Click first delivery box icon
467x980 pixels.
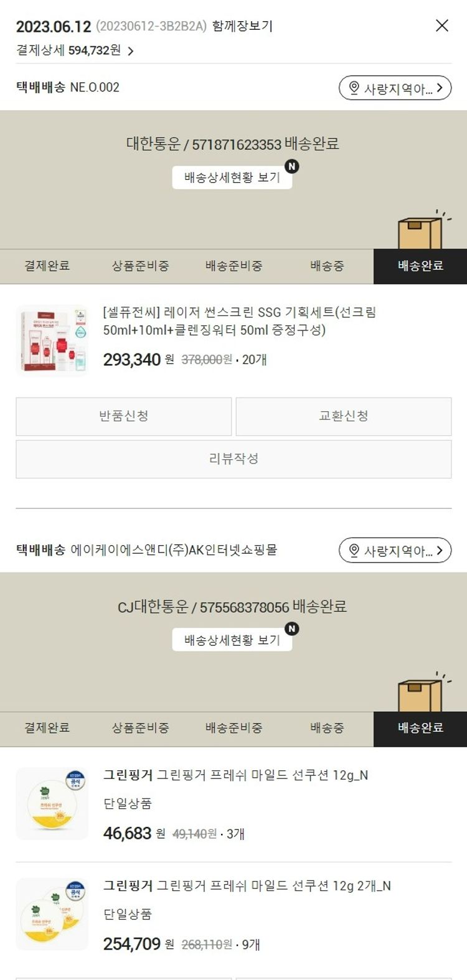(x=422, y=231)
